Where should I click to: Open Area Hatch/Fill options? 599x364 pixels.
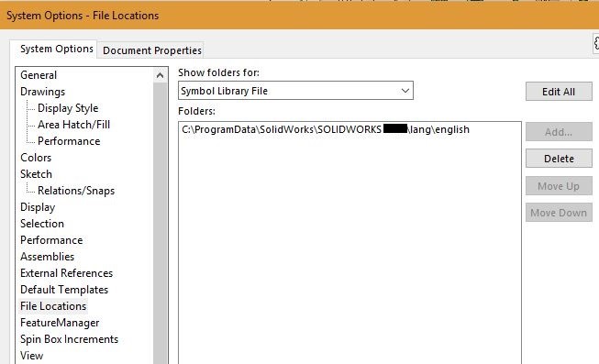pos(73,125)
